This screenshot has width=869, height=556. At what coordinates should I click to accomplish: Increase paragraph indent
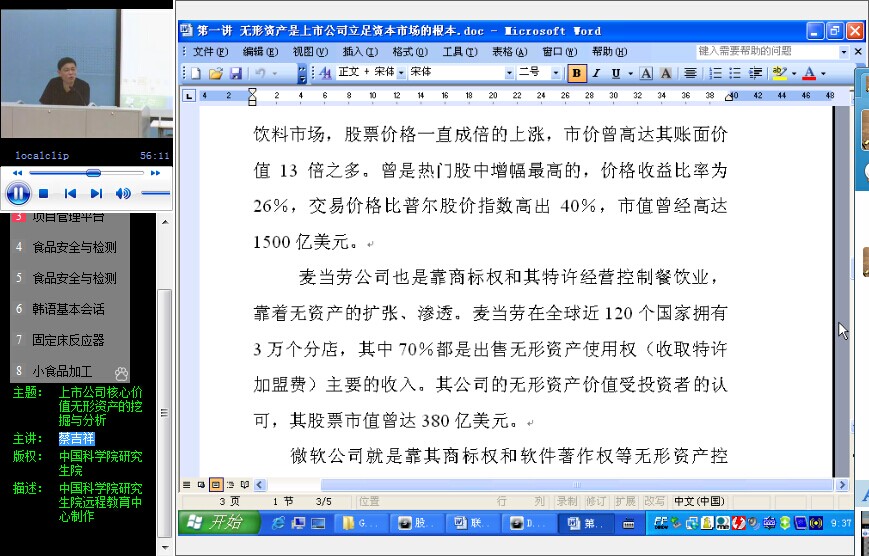(x=755, y=73)
